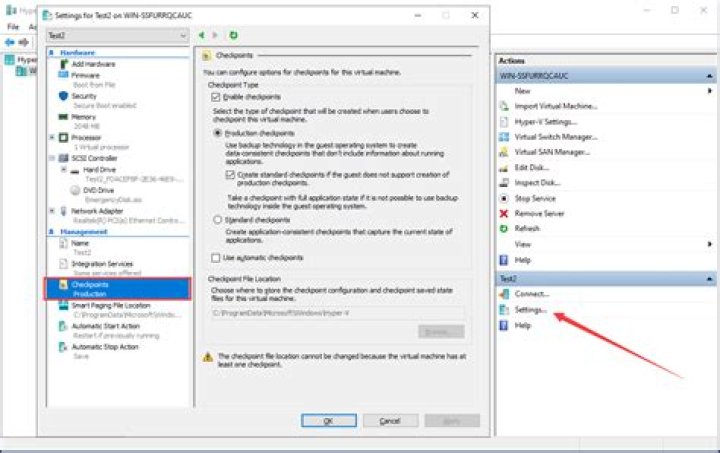Select Add Hardware in the hardware tree
The height and width of the screenshot is (453, 720).
click(93, 64)
